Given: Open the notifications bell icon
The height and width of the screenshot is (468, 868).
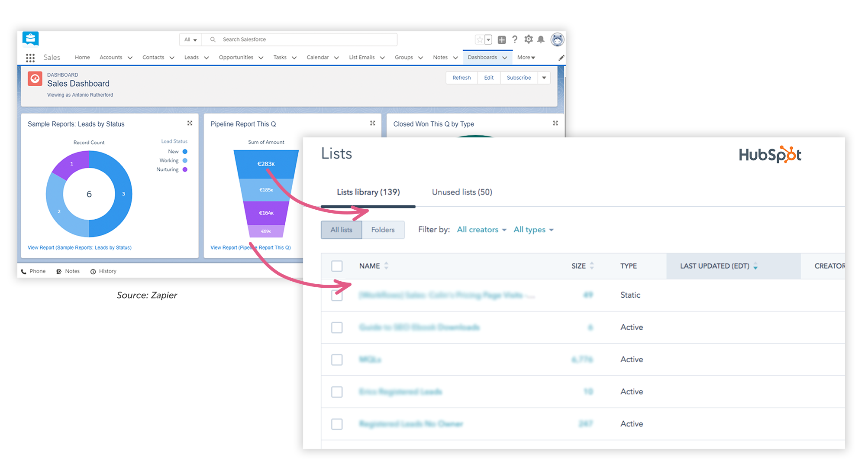Looking at the screenshot, I should click(x=541, y=39).
